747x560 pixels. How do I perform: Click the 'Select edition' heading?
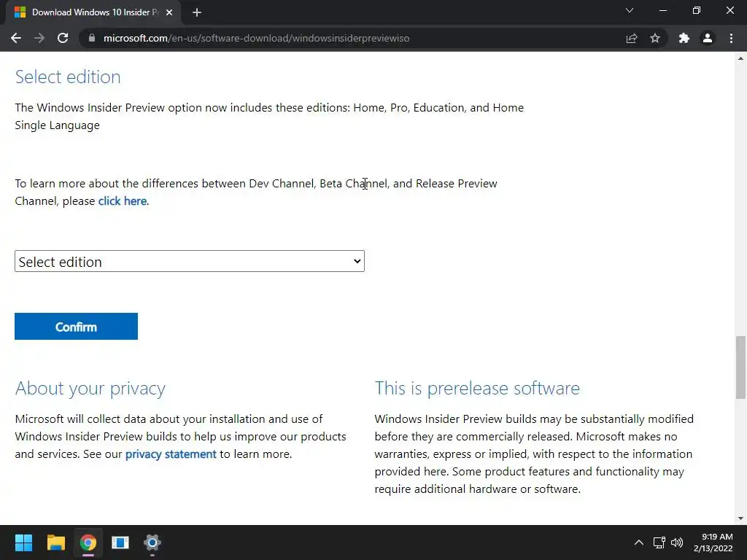(x=68, y=77)
